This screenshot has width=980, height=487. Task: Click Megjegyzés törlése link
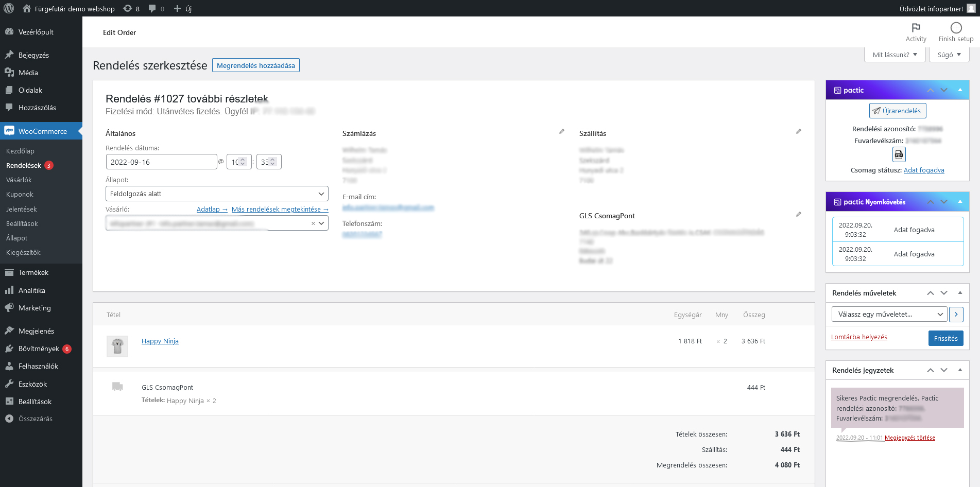[910, 438]
